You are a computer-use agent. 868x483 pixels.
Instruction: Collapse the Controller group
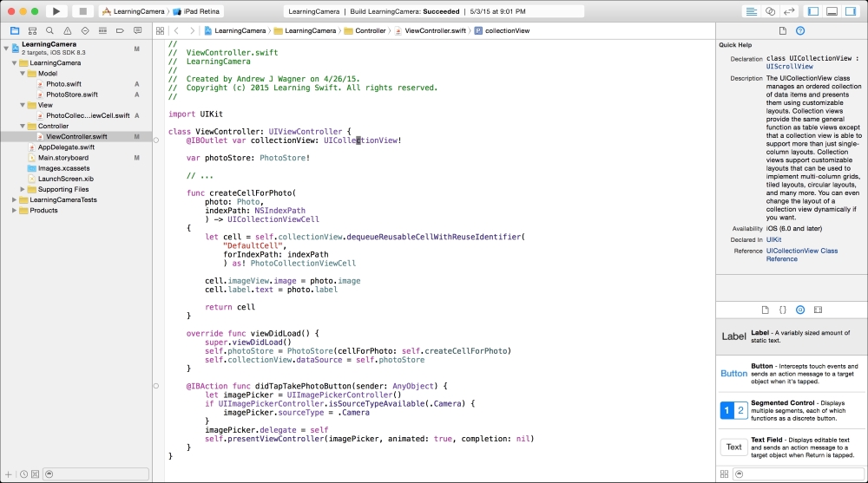tap(23, 126)
